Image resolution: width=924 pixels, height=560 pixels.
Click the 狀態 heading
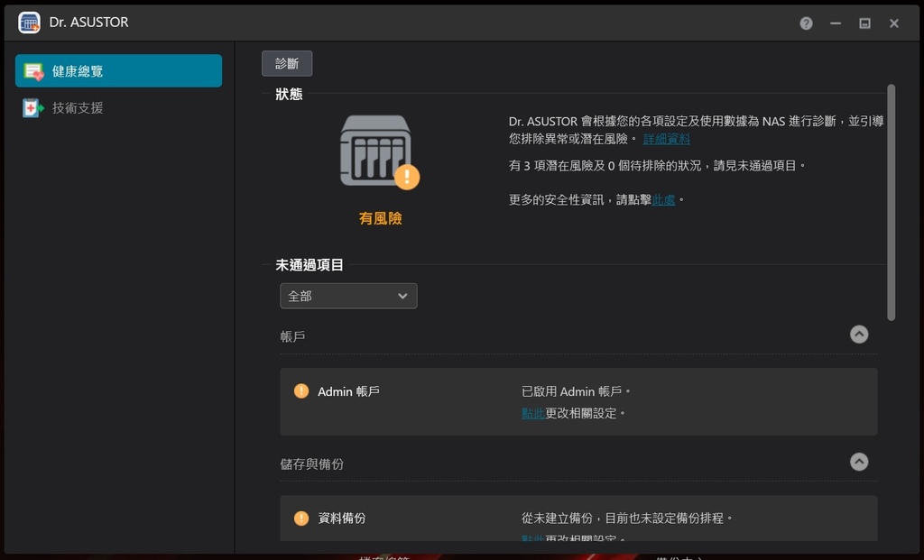coord(289,94)
